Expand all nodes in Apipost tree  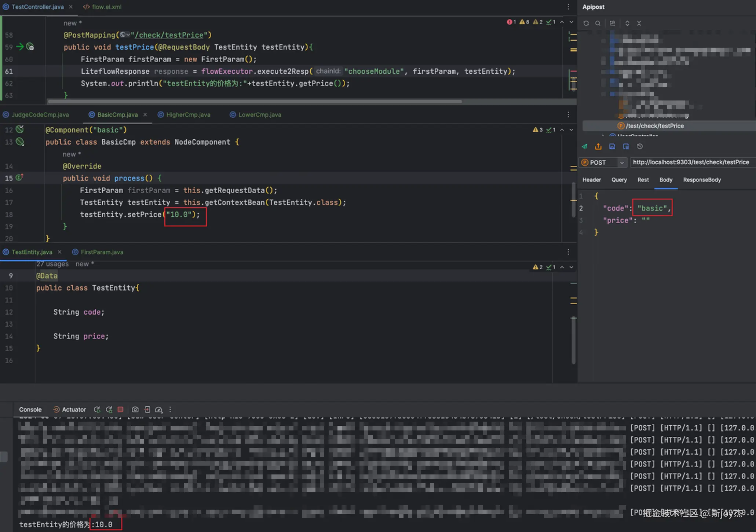tap(627, 23)
